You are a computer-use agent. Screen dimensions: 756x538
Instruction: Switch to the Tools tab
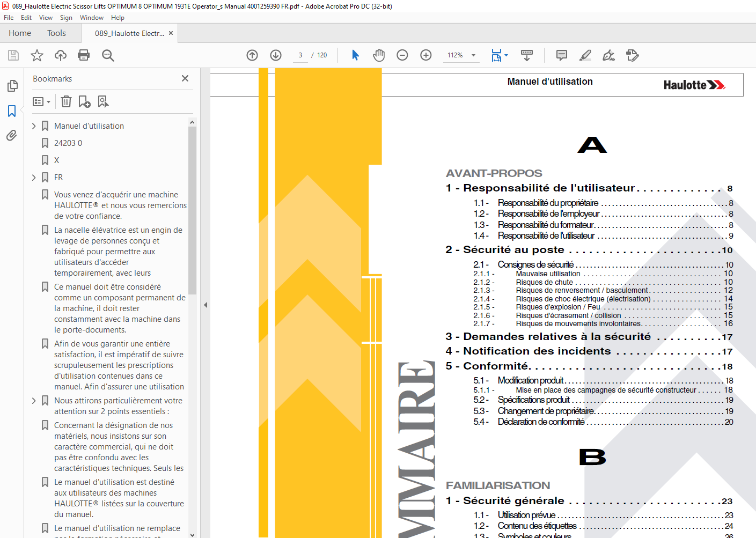click(56, 33)
